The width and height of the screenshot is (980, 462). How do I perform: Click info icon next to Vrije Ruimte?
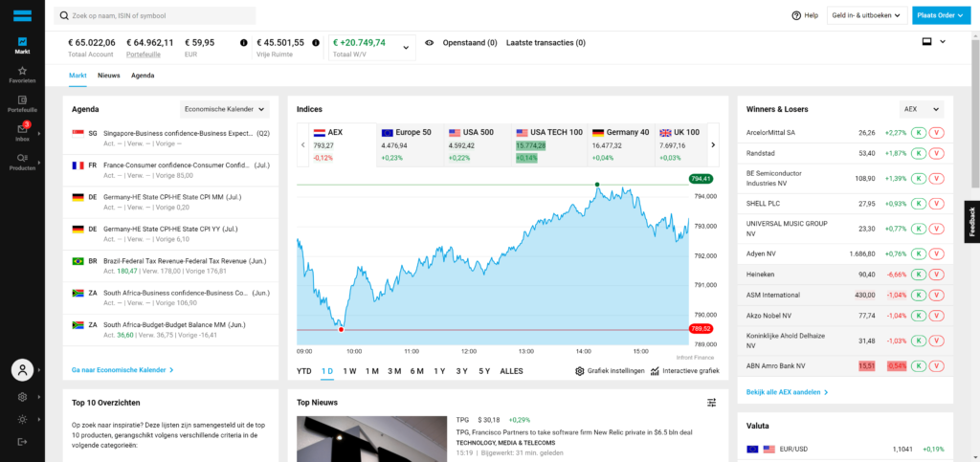click(316, 43)
